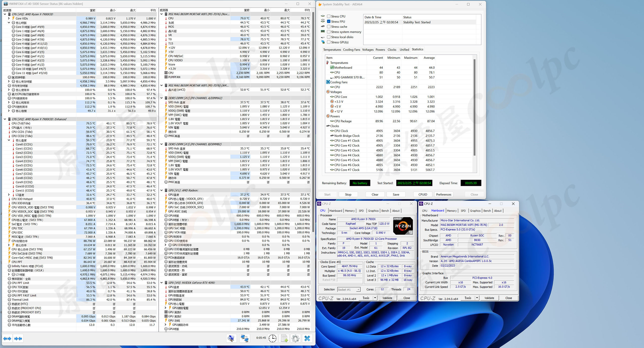The image size is (644, 348).
Task: Expand the Core VIDs row
Action: pos(9,18)
